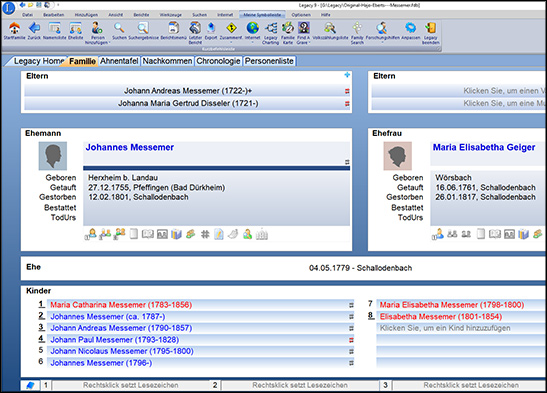This screenshot has width=547, height=393.
Task: Open the Eheliste toolbar icon
Action: click(x=75, y=28)
